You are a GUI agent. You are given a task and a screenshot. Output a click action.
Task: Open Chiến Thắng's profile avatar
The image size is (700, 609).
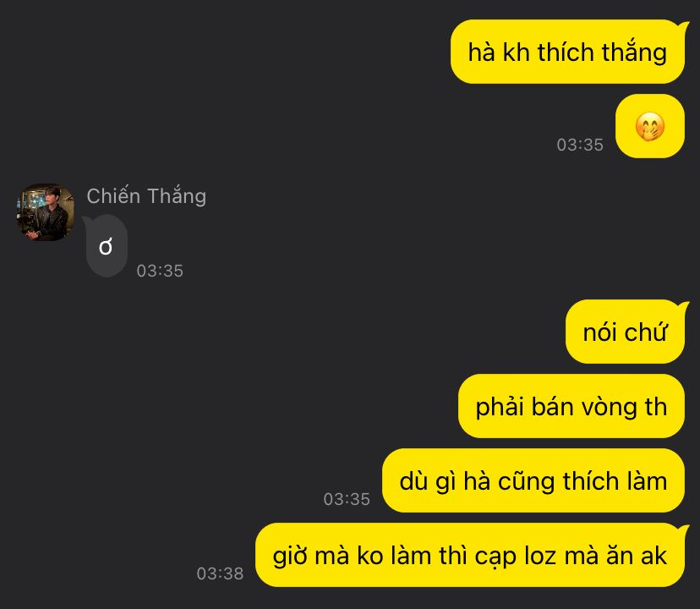[45, 212]
